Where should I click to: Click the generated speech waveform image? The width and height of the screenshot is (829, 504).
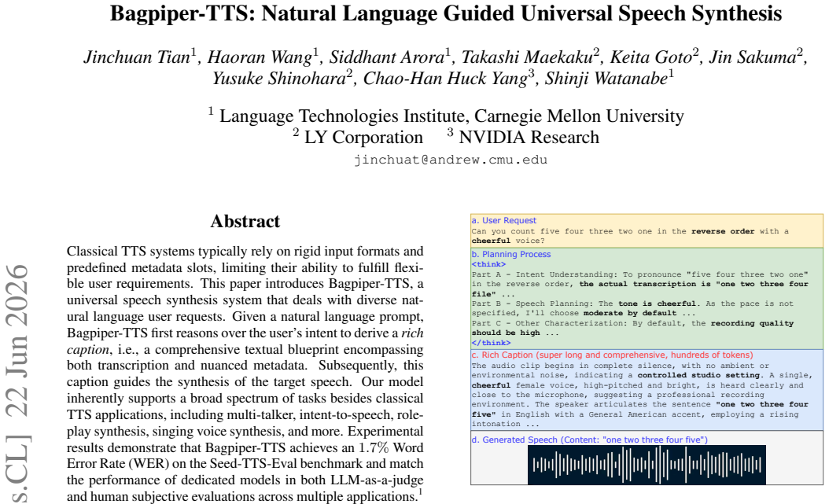647,465
